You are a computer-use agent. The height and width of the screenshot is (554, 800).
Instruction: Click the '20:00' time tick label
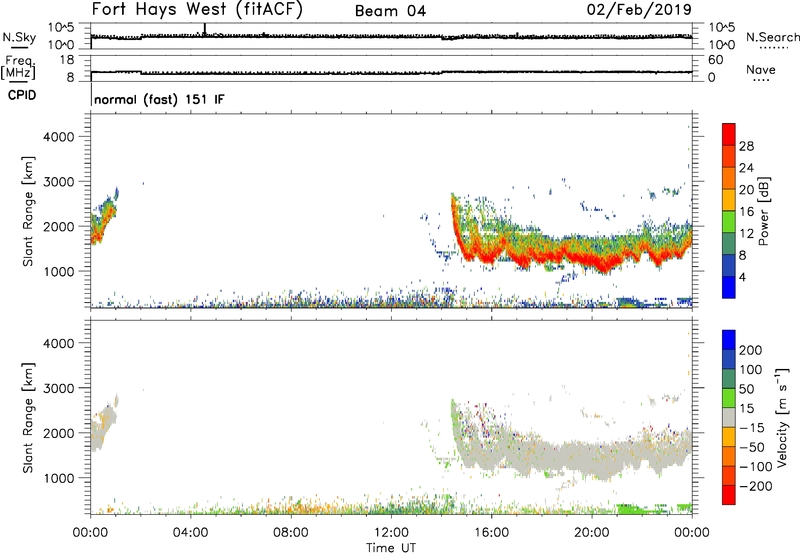(x=592, y=533)
